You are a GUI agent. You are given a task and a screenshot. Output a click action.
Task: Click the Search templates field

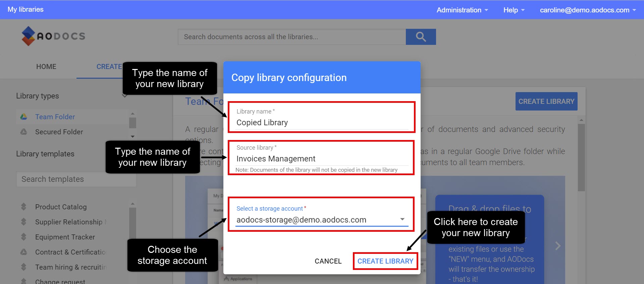[x=76, y=179]
